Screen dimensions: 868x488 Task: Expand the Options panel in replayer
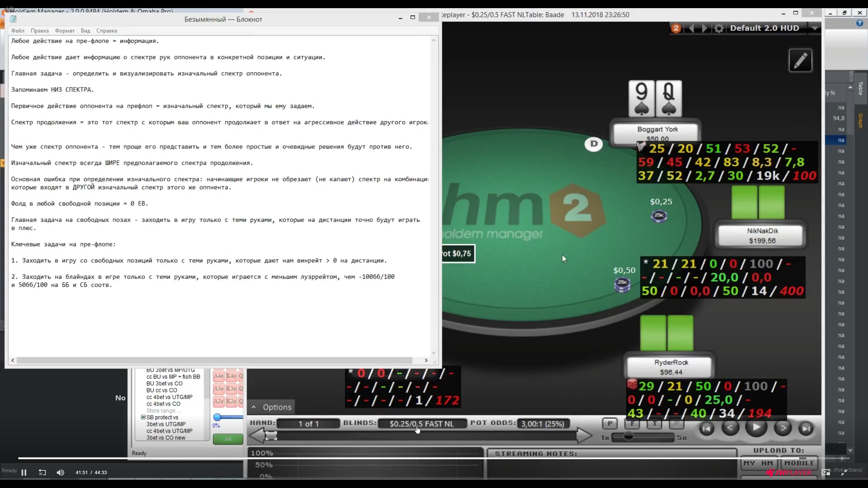(x=271, y=407)
